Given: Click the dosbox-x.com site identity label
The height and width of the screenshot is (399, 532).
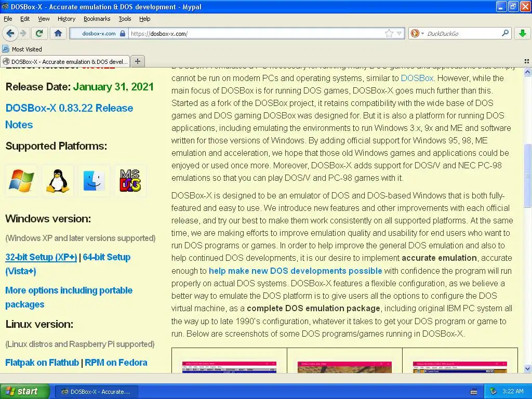Looking at the screenshot, I should coord(99,33).
